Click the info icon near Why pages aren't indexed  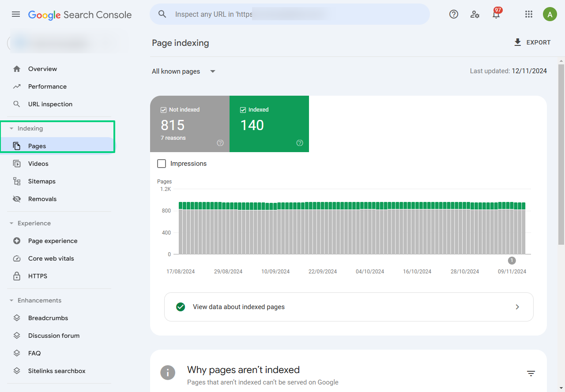[x=168, y=373]
